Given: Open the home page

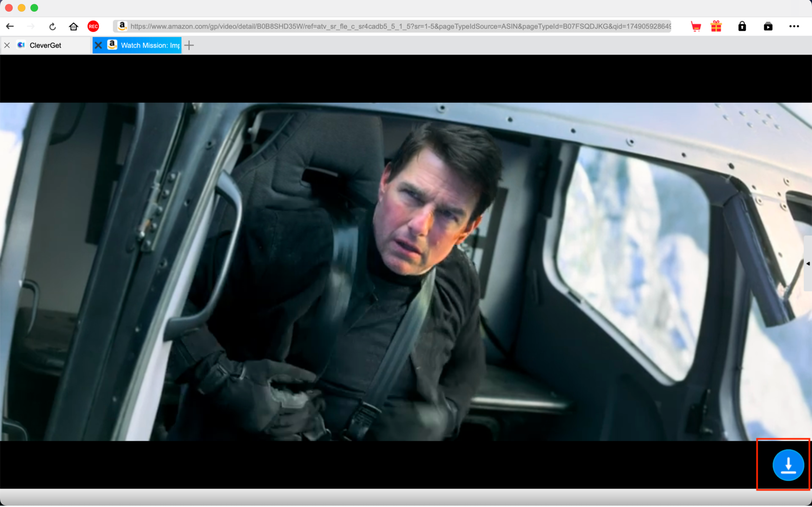Looking at the screenshot, I should click(74, 27).
